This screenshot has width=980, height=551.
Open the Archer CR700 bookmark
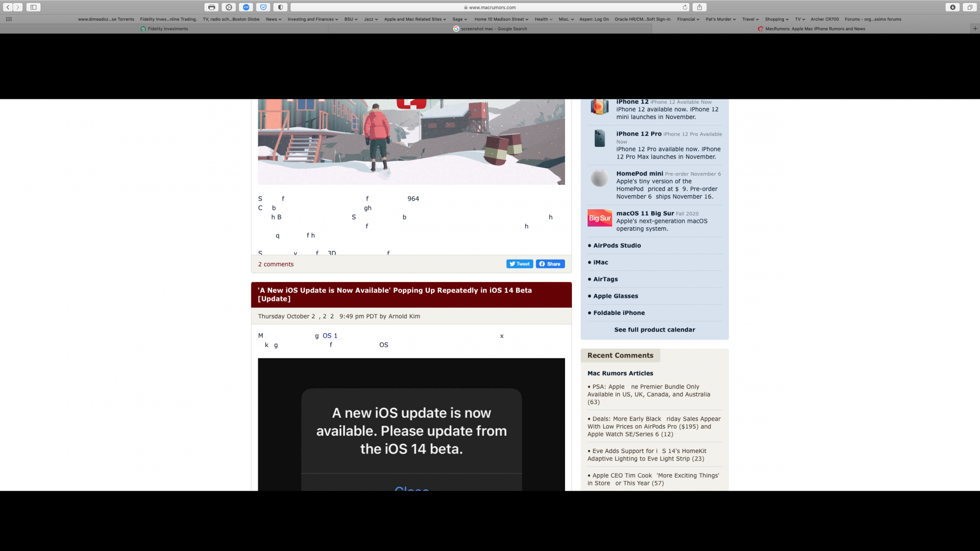[x=825, y=19]
